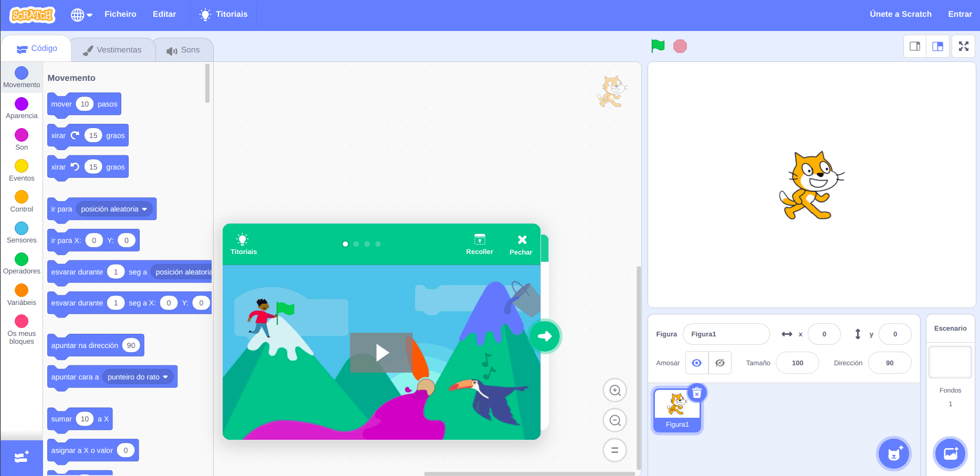Click the Únete a Scratch link
This screenshot has width=980, height=476.
coord(900,14)
